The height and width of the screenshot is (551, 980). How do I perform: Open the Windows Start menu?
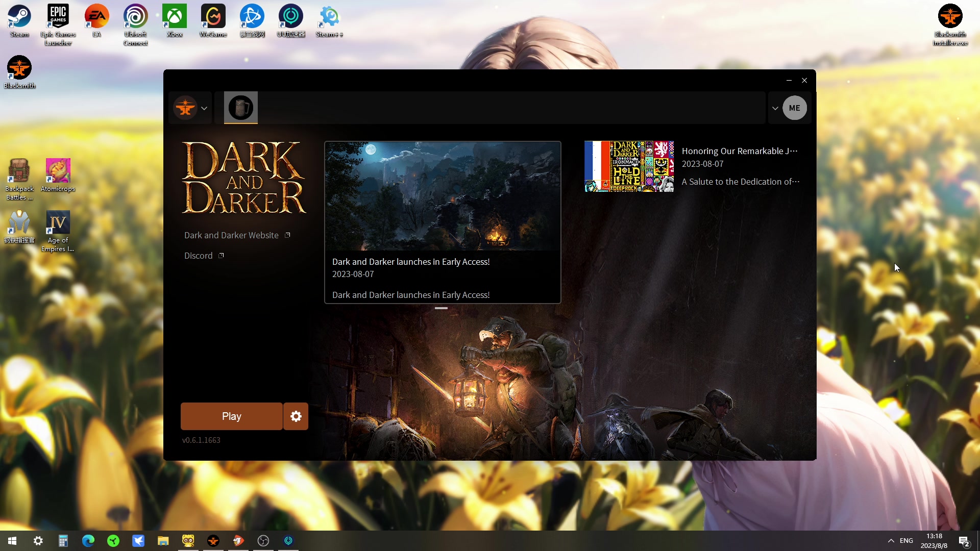(x=12, y=541)
